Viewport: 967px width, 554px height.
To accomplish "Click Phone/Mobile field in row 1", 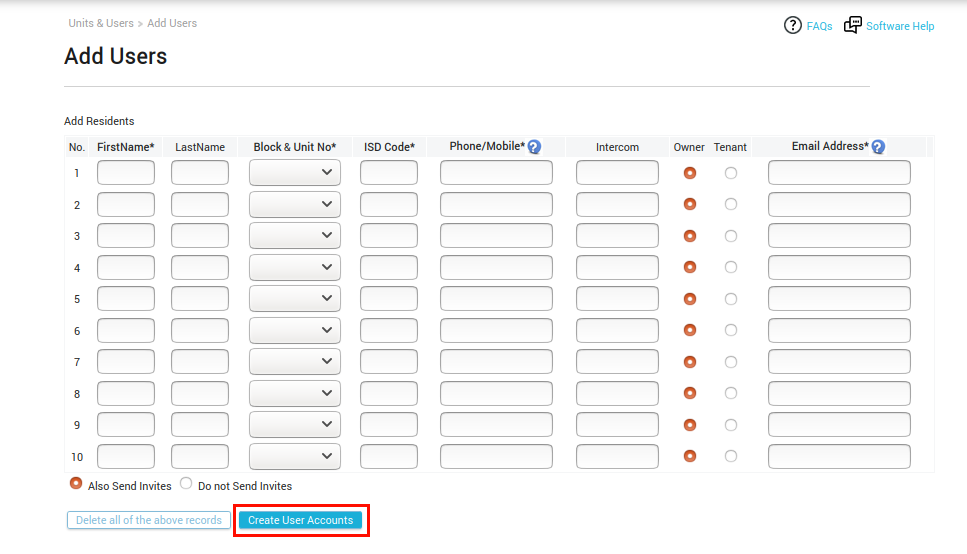I will [496, 173].
